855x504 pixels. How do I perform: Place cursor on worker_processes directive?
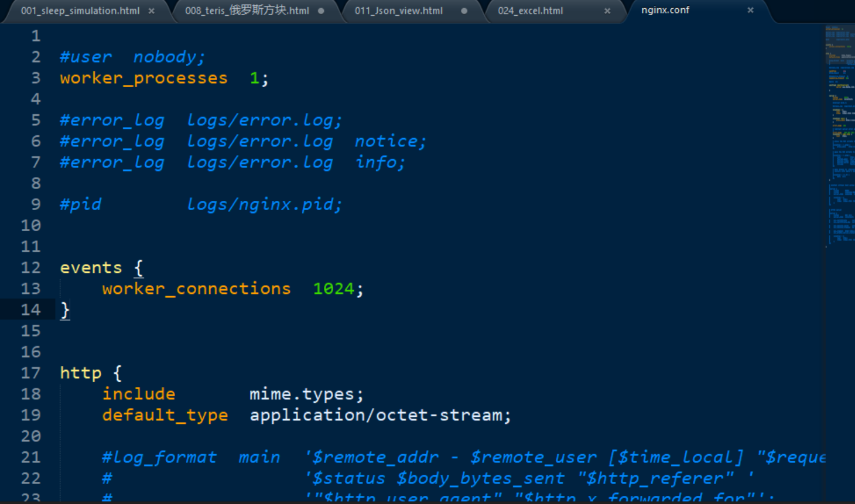143,78
